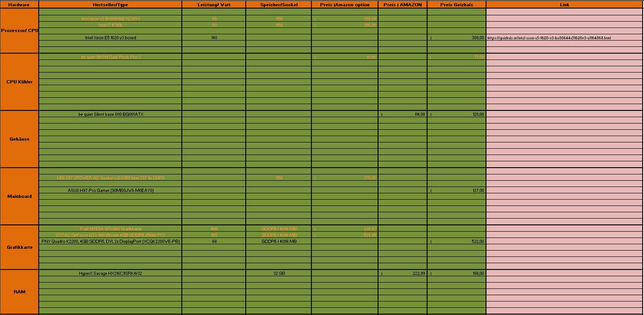Viewport: 644px width, 315px height.
Task: Select the 88 watt value for the i7 4790k
Action: coord(214,25)
